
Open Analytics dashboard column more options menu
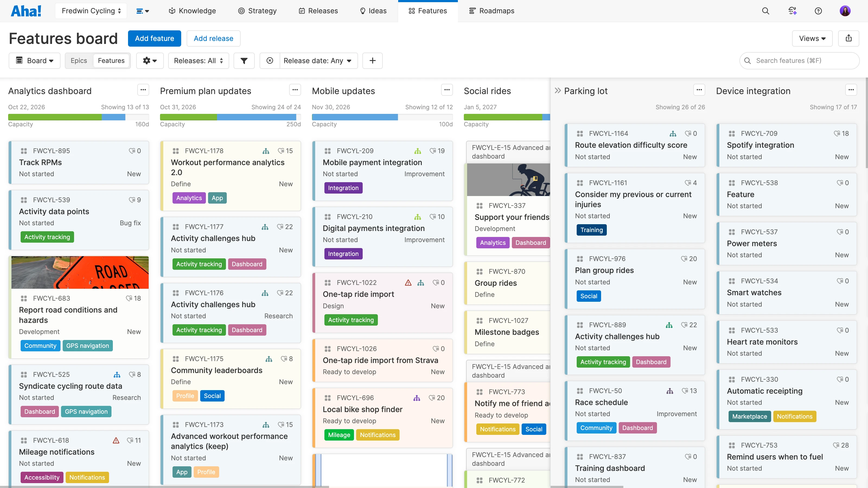(143, 90)
